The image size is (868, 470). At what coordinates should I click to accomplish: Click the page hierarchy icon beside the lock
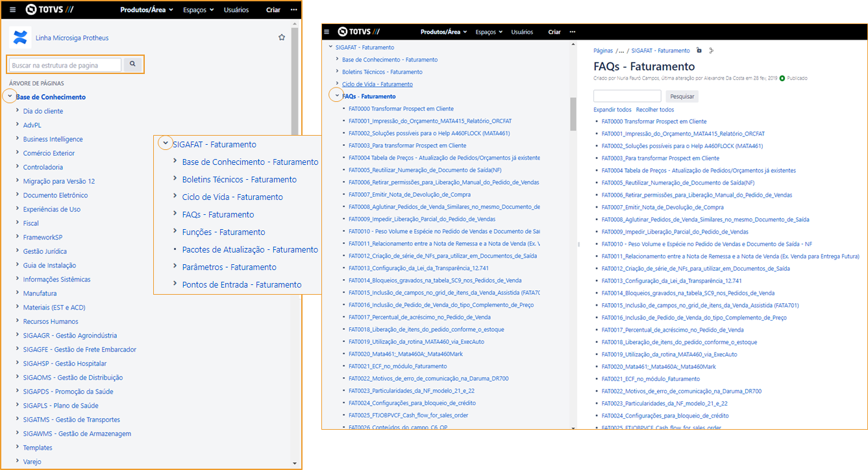click(711, 50)
